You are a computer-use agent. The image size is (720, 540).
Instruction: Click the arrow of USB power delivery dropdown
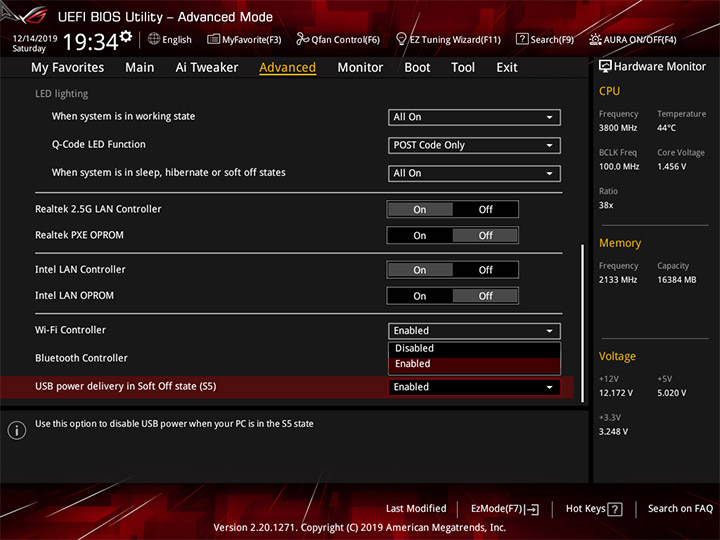click(x=549, y=388)
